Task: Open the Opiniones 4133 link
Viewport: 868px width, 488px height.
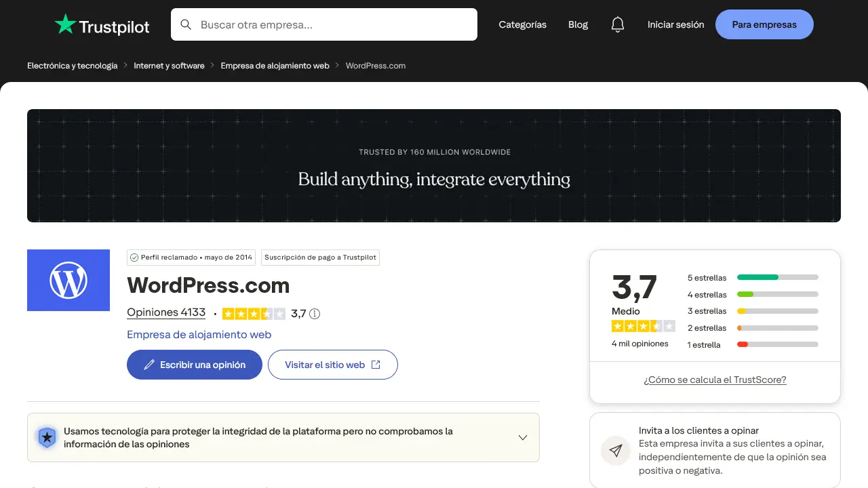Action: pyautogui.click(x=166, y=312)
